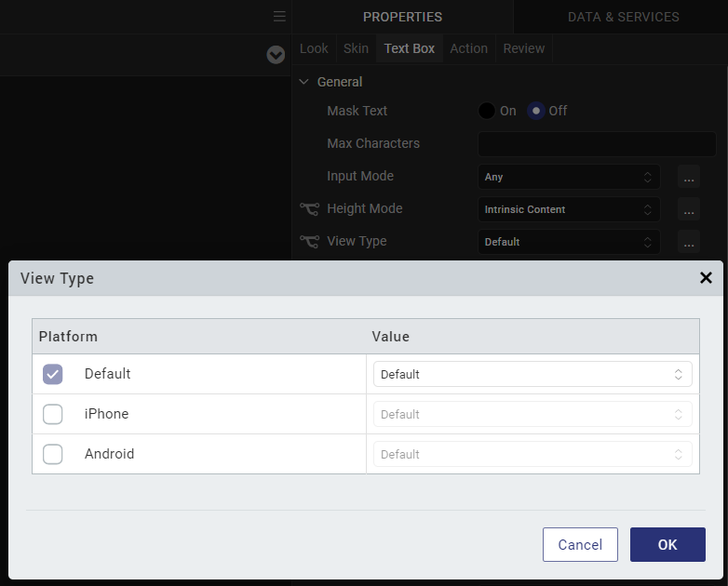Viewport: 728px width, 586px height.
Task: Confirm with the OK button
Action: (667, 544)
